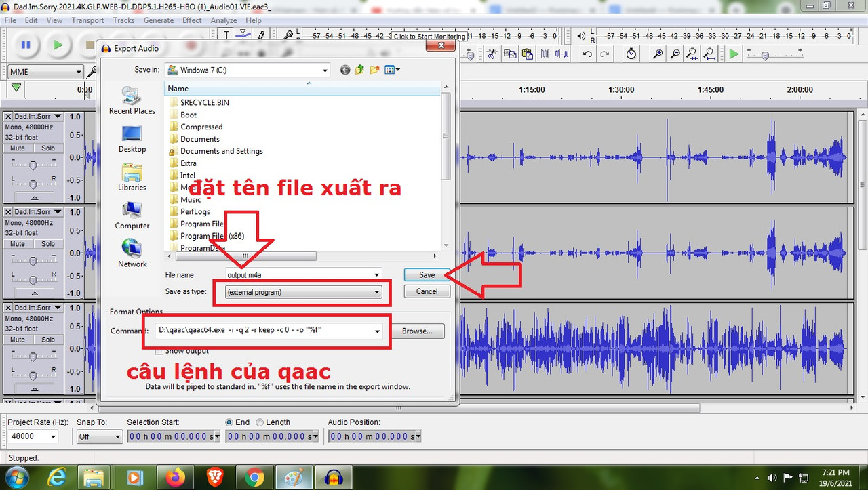The image size is (868, 490).
Task: Open Computer in the places sidebar
Action: pyautogui.click(x=132, y=216)
